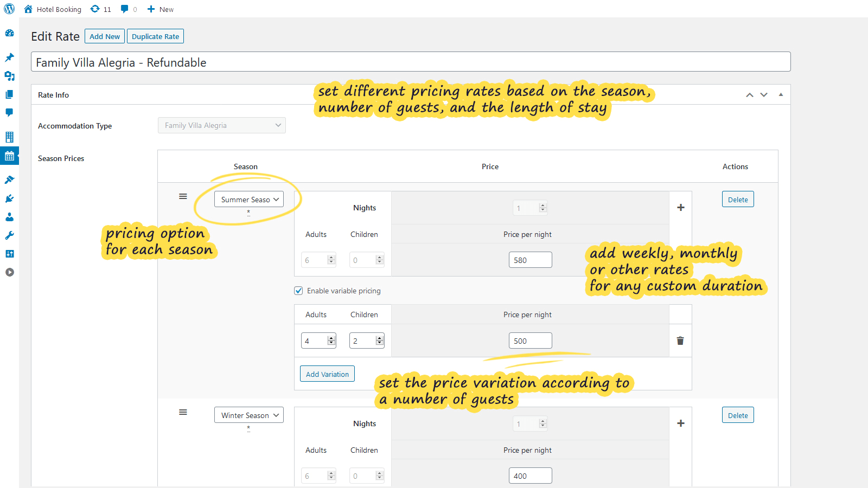Viewport: 868px width, 488px height.
Task: Delete the 4 adults 2 children variation via trash icon
Action: click(x=680, y=341)
